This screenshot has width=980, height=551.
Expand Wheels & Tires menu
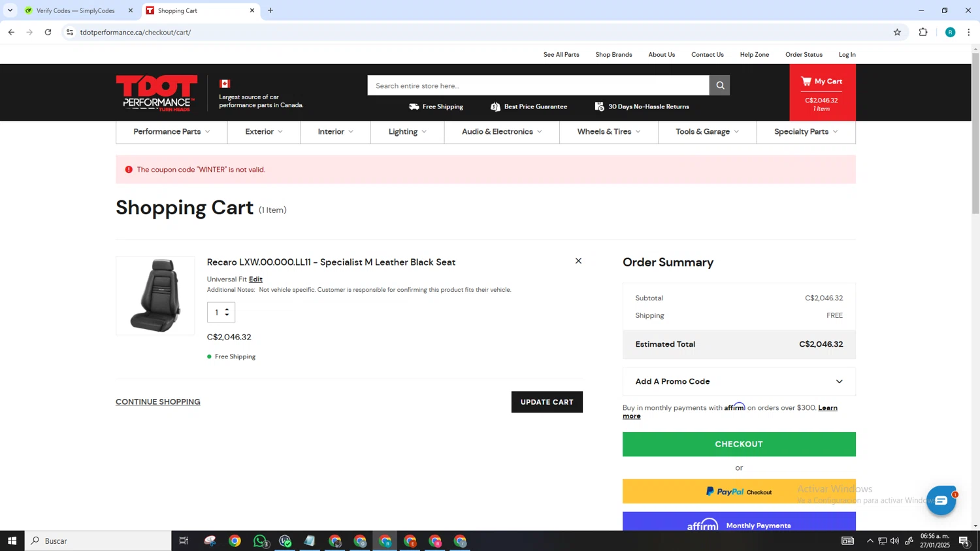click(609, 132)
